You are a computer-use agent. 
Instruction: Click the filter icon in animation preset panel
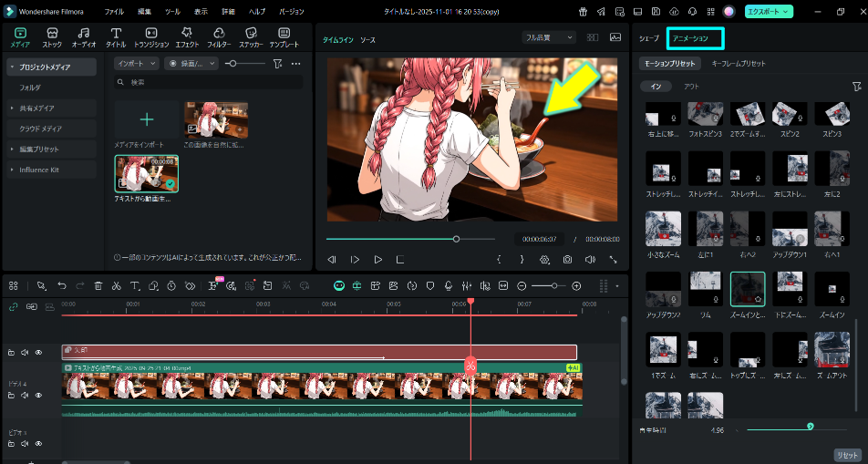[857, 87]
